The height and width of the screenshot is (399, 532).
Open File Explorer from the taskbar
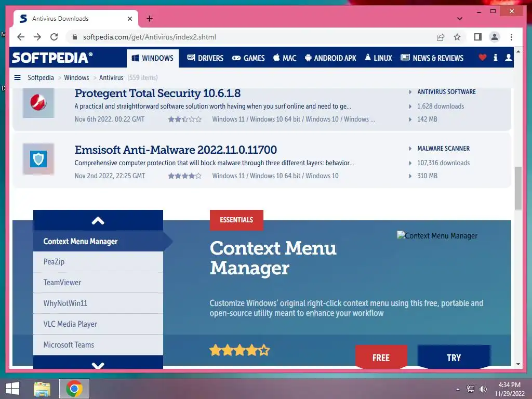point(42,389)
